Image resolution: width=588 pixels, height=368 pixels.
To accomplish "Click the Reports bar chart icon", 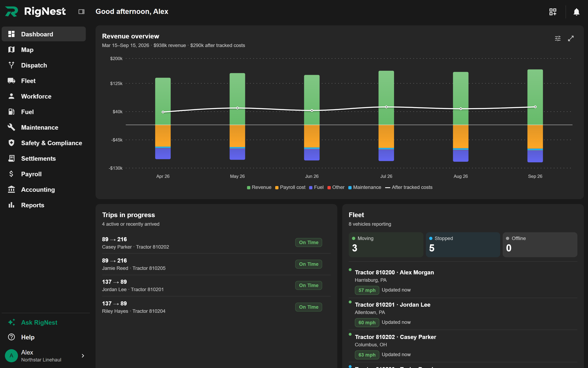I will (11, 205).
